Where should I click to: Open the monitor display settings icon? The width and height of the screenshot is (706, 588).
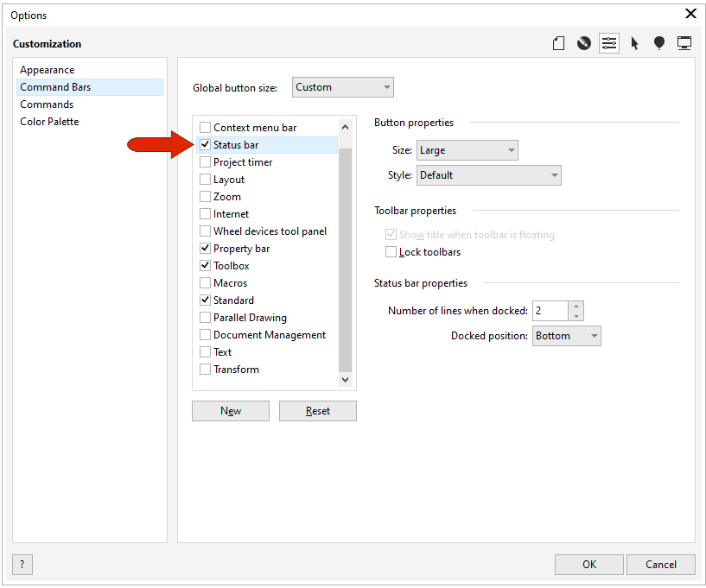click(684, 42)
